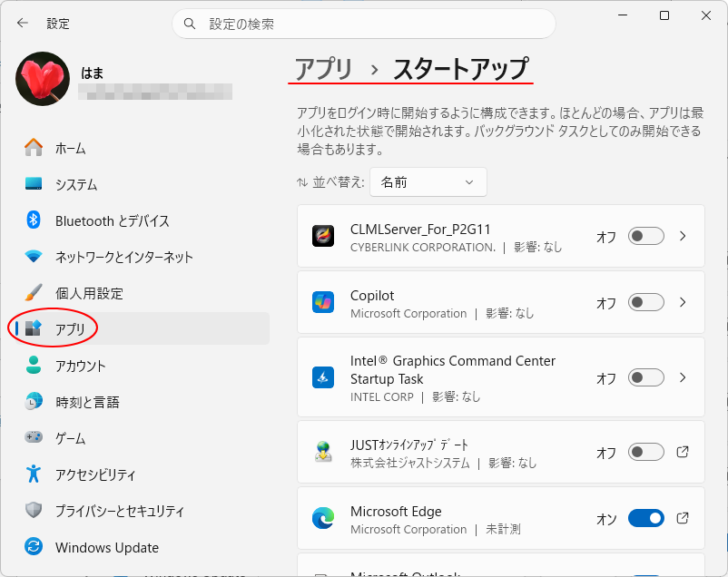Click the JUSTオンラインアップデート app icon

click(x=323, y=452)
